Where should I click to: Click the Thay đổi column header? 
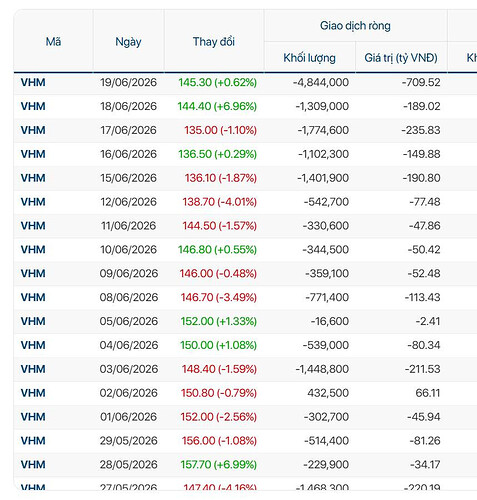[x=214, y=42]
